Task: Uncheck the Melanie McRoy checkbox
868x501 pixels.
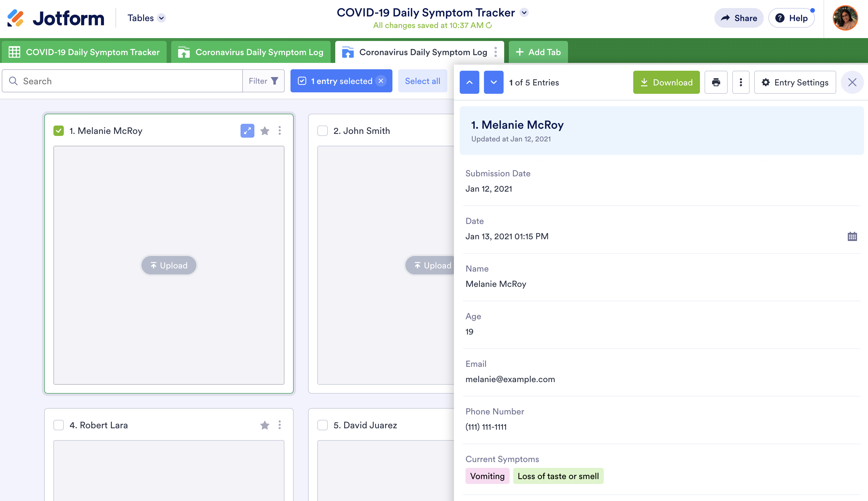Action: 59,131
